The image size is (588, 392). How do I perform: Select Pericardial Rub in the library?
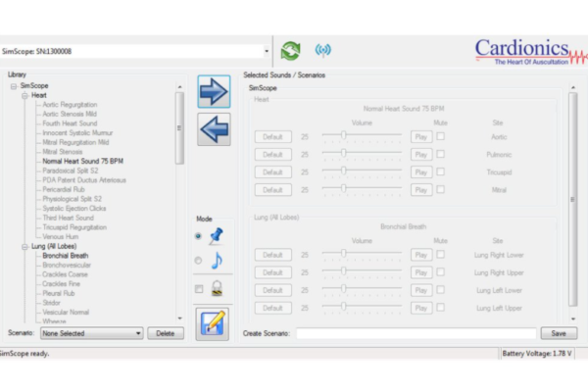click(x=64, y=189)
